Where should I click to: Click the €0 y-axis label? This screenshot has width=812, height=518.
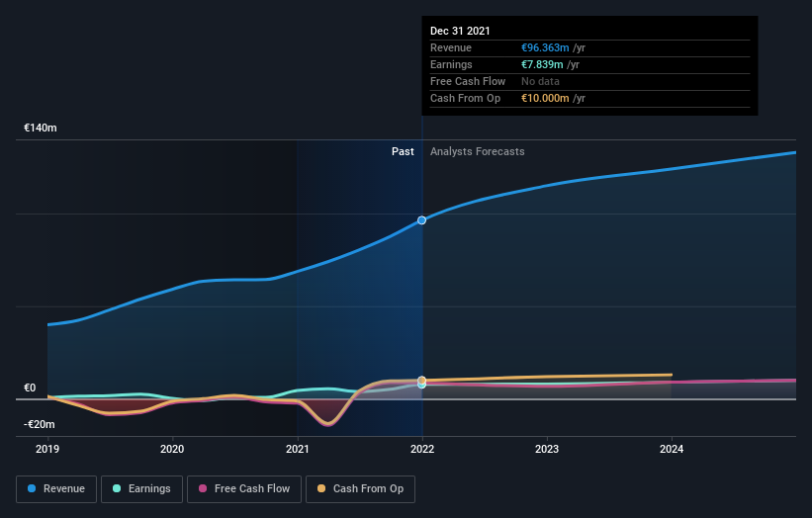pos(30,388)
